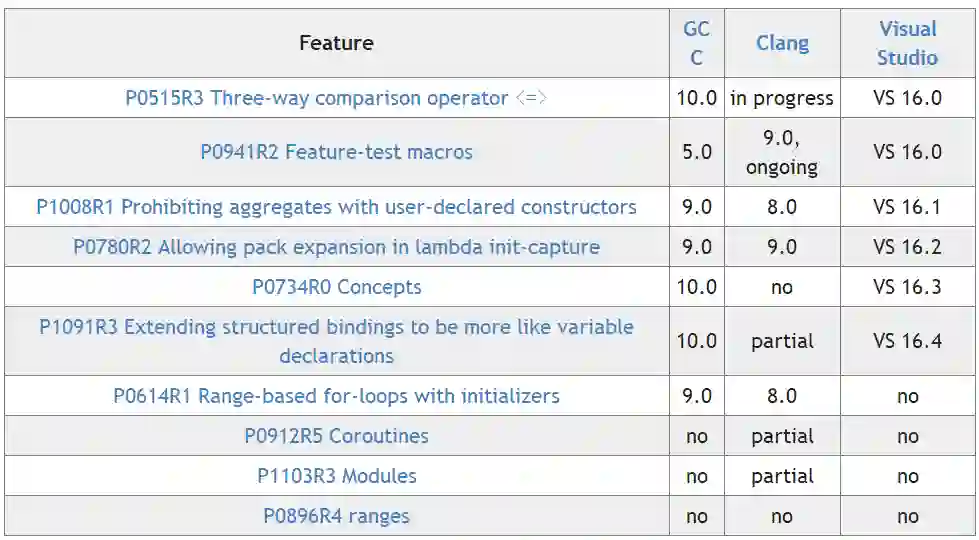Screen dimensions: 979x540
Task: Click the GCC column header link
Action: click(696, 43)
